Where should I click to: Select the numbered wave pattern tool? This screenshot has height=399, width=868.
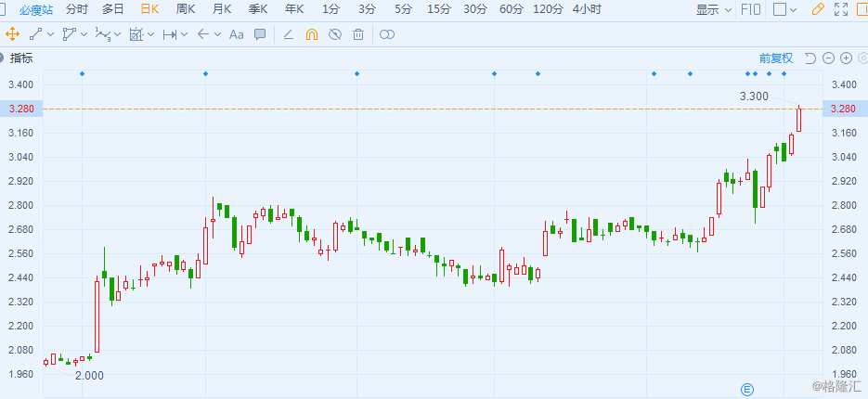click(x=102, y=34)
